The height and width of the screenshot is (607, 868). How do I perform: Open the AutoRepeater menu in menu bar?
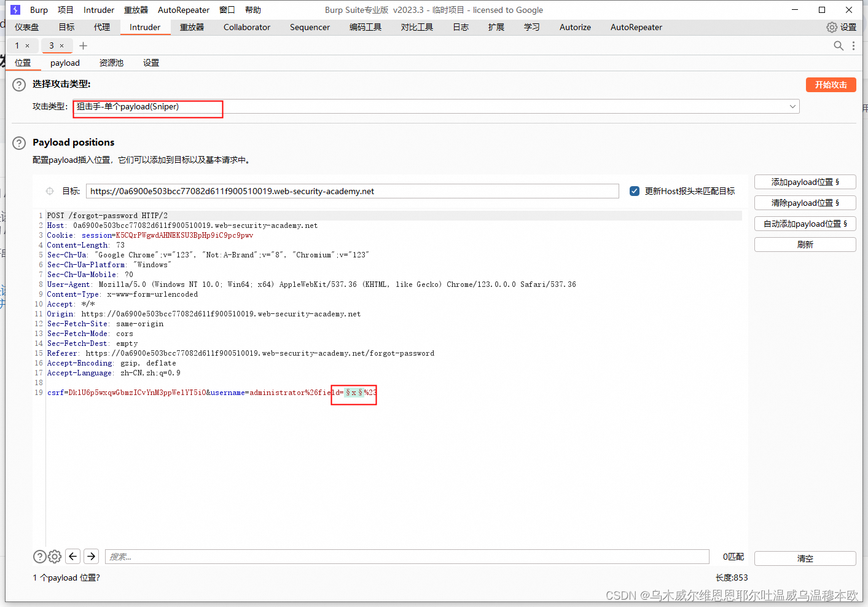184,10
